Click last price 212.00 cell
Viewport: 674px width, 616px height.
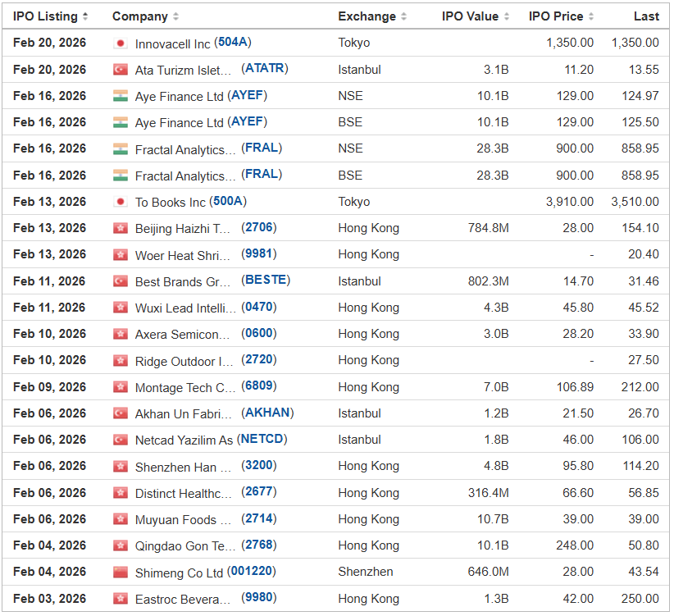tap(640, 387)
